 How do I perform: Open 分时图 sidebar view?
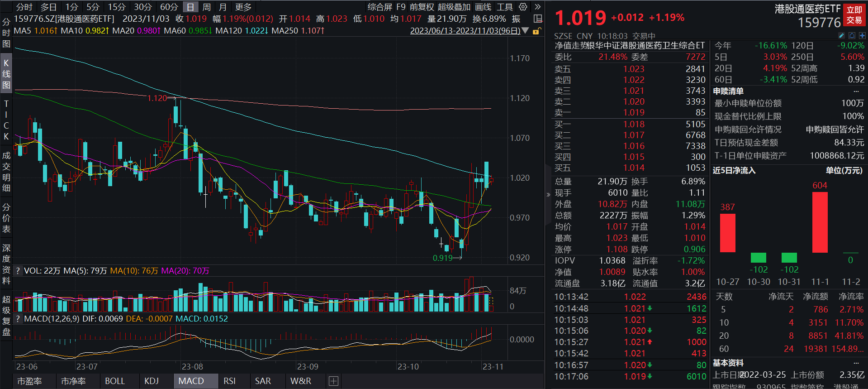click(6, 33)
